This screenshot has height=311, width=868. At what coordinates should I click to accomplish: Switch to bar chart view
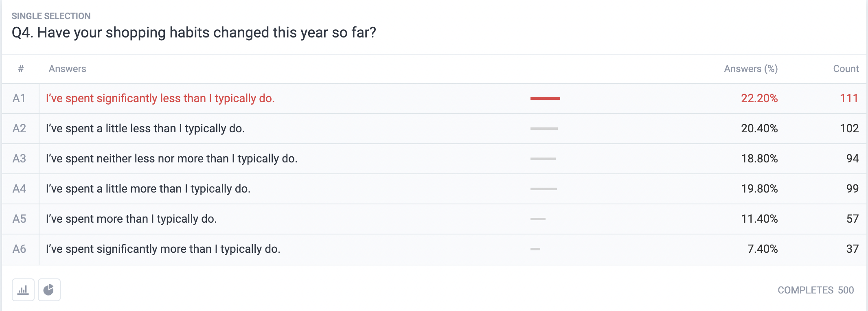point(23,290)
